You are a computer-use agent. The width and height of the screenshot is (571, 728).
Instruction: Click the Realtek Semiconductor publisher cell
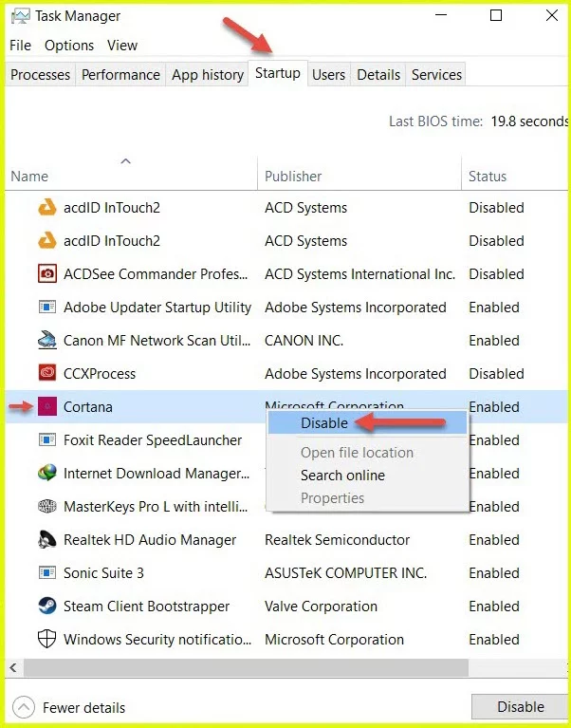(x=338, y=539)
